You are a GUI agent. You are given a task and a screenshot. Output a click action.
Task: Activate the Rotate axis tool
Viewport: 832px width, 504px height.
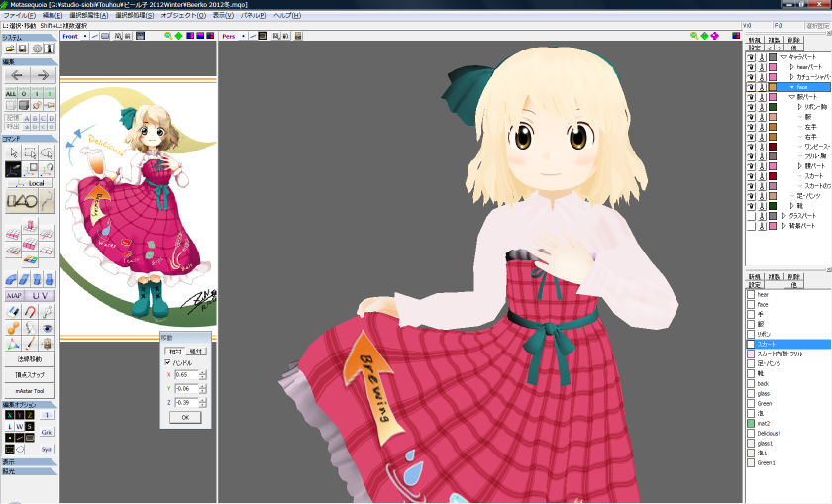pyautogui.click(x=48, y=169)
